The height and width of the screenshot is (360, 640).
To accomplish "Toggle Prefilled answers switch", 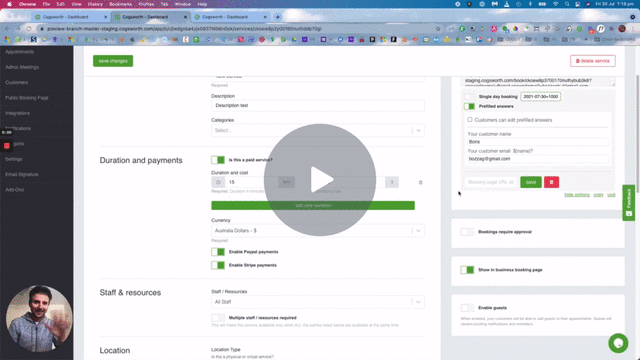I will coord(469,107).
